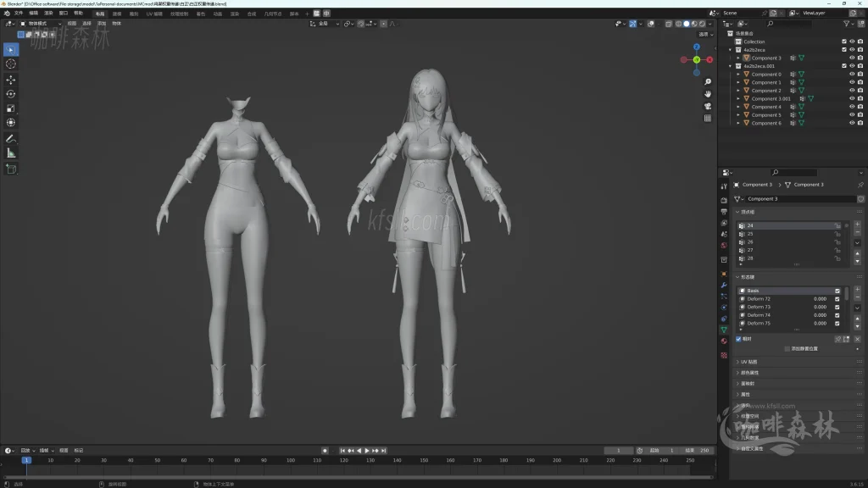Open the Material properties tab
The image size is (868, 488).
(x=724, y=341)
